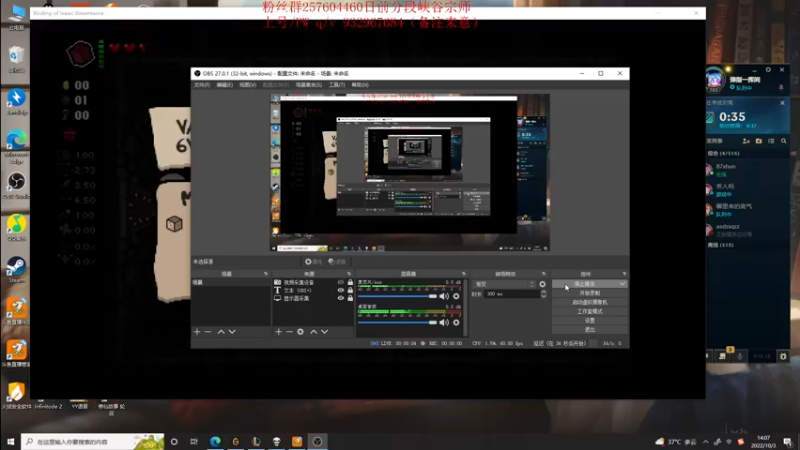
Task: Mute the desktop audio channel in the mixer
Action: tap(444, 322)
